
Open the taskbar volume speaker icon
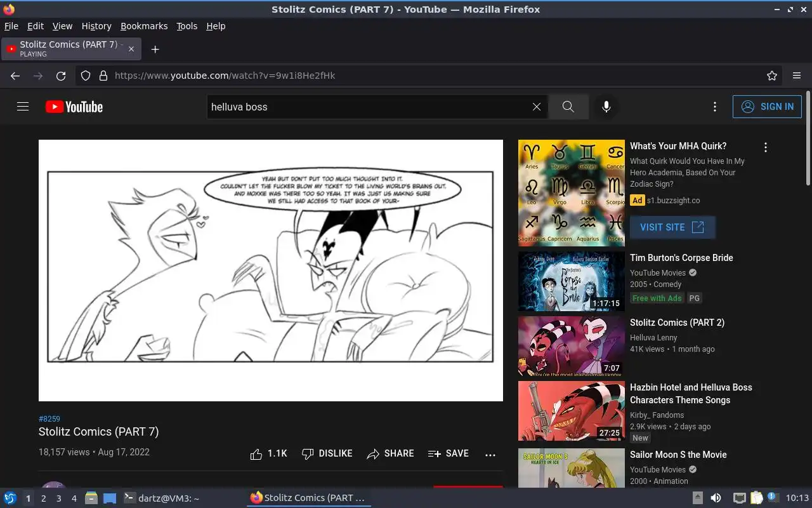point(716,498)
